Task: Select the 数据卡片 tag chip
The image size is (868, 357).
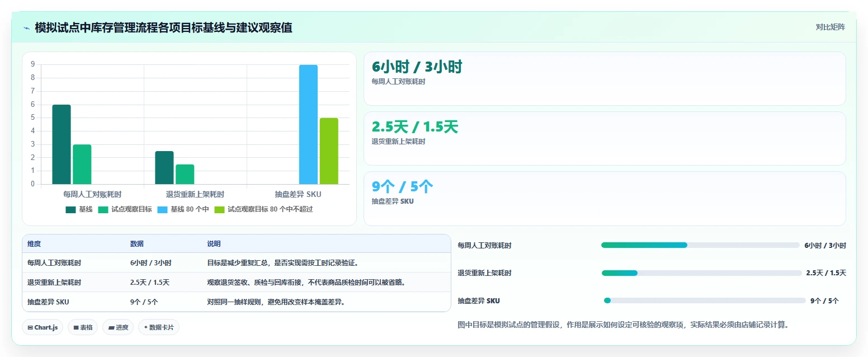Action: [159, 327]
